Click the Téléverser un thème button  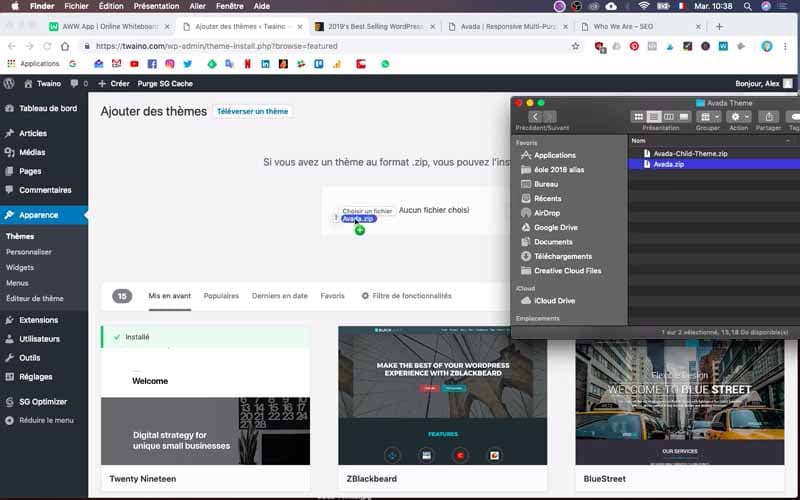click(253, 111)
